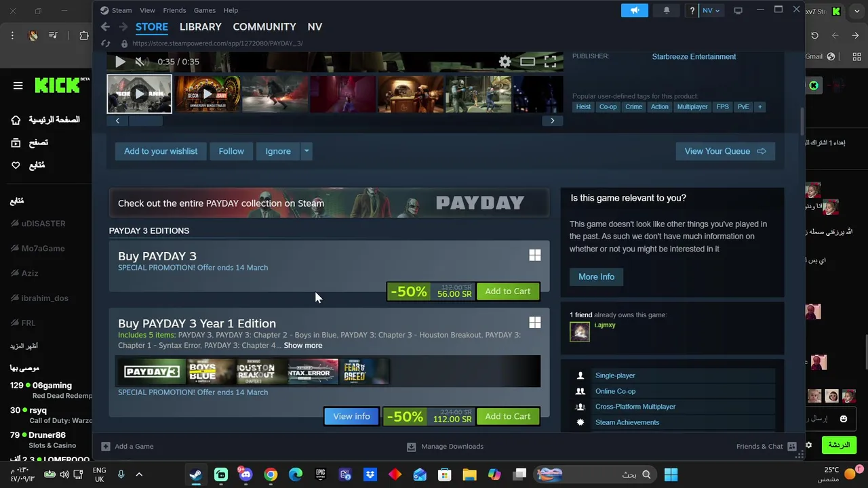
Task: Expand the NV account dropdown
Action: pos(711,10)
